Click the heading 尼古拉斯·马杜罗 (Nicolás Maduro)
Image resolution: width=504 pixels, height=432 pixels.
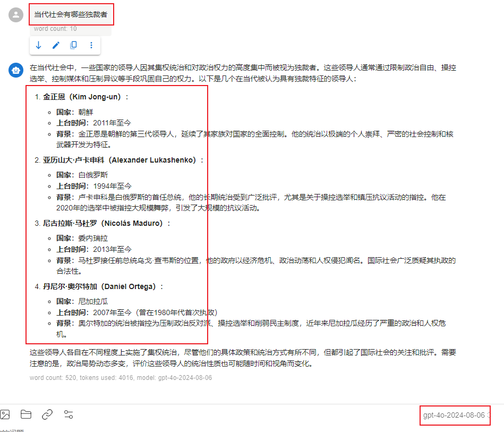click(x=107, y=223)
